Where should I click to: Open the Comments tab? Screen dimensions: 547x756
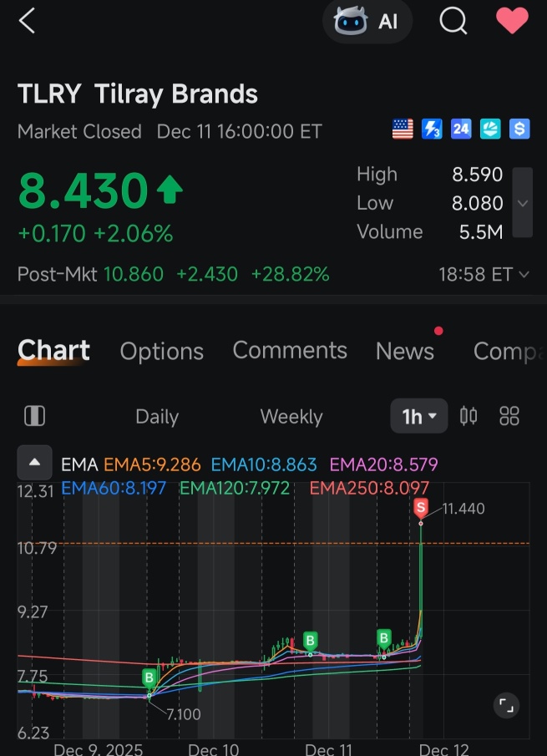click(x=290, y=350)
